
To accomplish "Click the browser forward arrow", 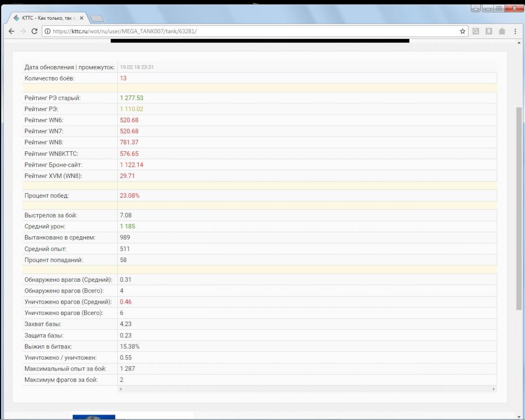I will point(23,31).
